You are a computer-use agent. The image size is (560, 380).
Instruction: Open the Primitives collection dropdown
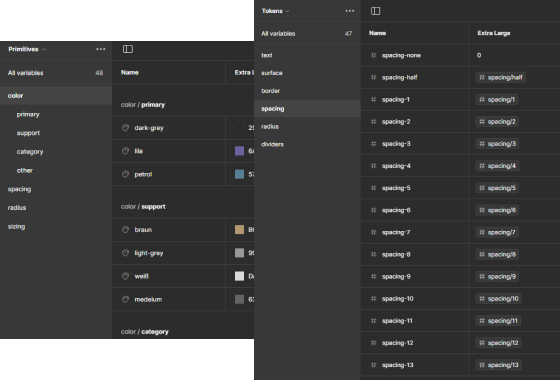[27, 49]
